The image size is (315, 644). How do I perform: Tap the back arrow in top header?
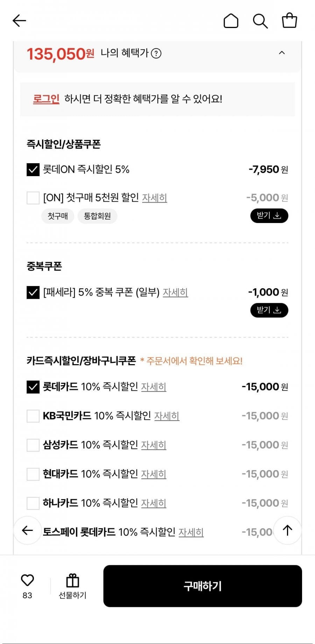[19, 21]
